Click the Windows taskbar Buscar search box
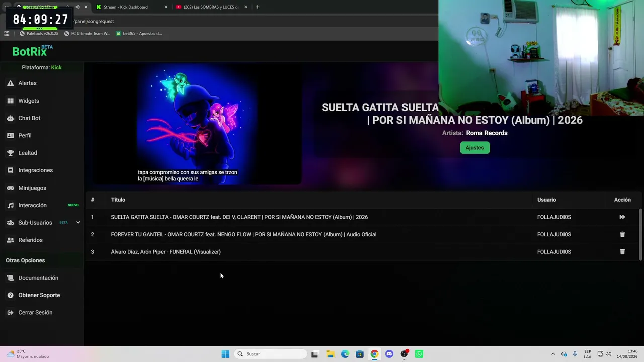644x362 pixels. point(271,354)
